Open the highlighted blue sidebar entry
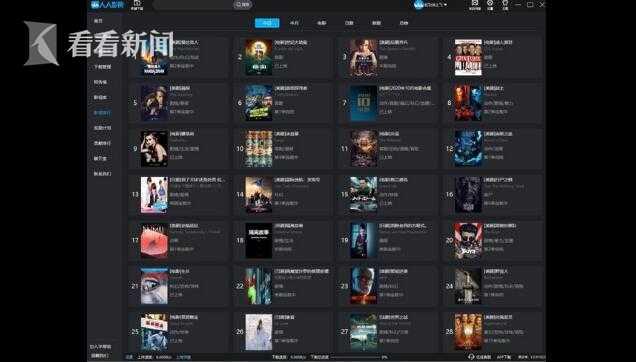This screenshot has height=362, width=636. tap(102, 113)
